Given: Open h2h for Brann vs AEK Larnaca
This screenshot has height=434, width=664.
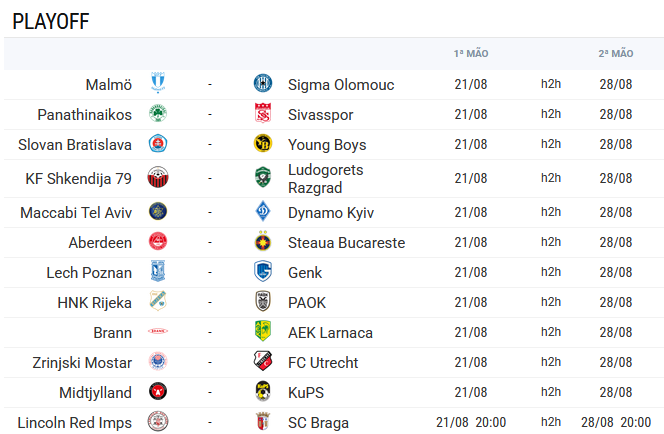Looking at the screenshot, I should pyautogui.click(x=551, y=332).
